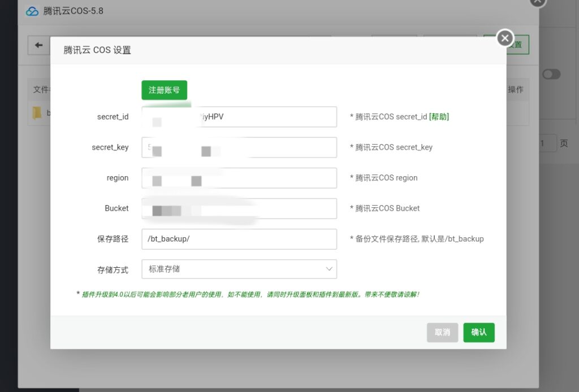Click the 腾讯云 COS 设置 dialog title

coord(97,50)
